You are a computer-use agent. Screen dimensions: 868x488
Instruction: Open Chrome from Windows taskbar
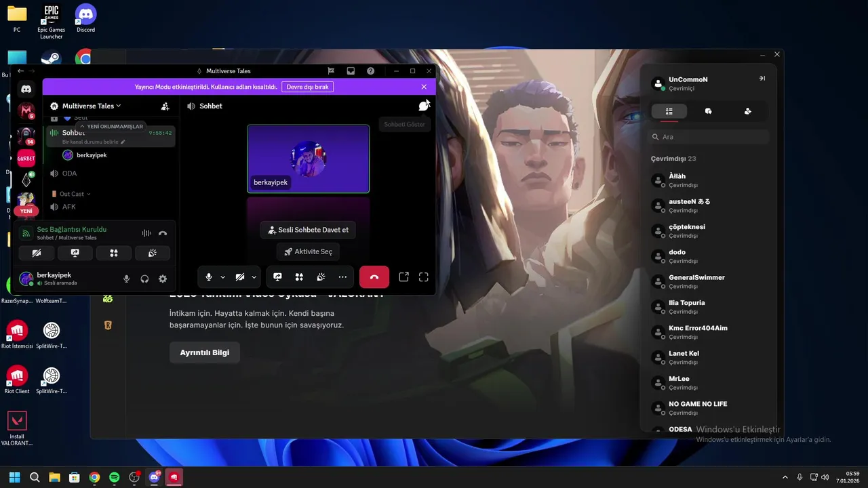[x=94, y=477]
